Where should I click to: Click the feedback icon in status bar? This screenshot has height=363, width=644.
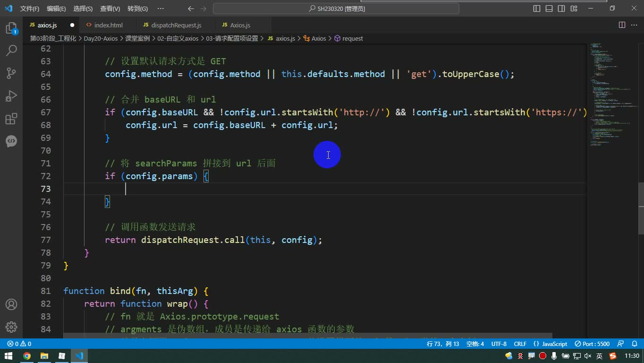click(x=621, y=344)
